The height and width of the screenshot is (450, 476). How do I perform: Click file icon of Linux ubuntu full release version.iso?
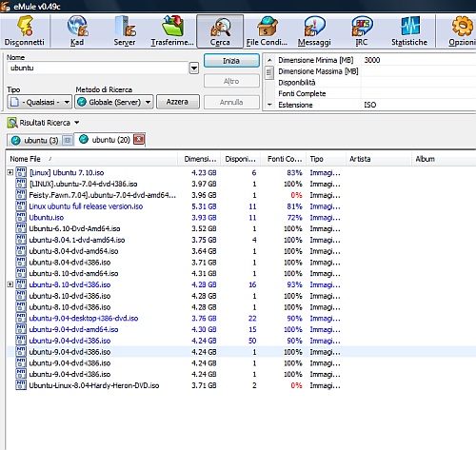click(21, 206)
